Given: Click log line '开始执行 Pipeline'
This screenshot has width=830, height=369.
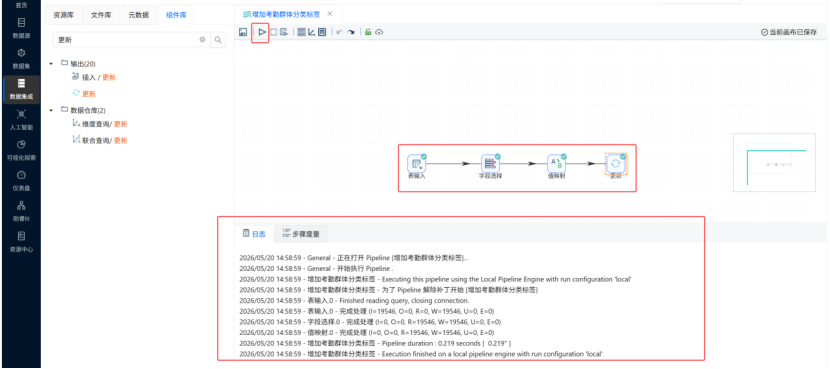Looking at the screenshot, I should click(316, 268).
